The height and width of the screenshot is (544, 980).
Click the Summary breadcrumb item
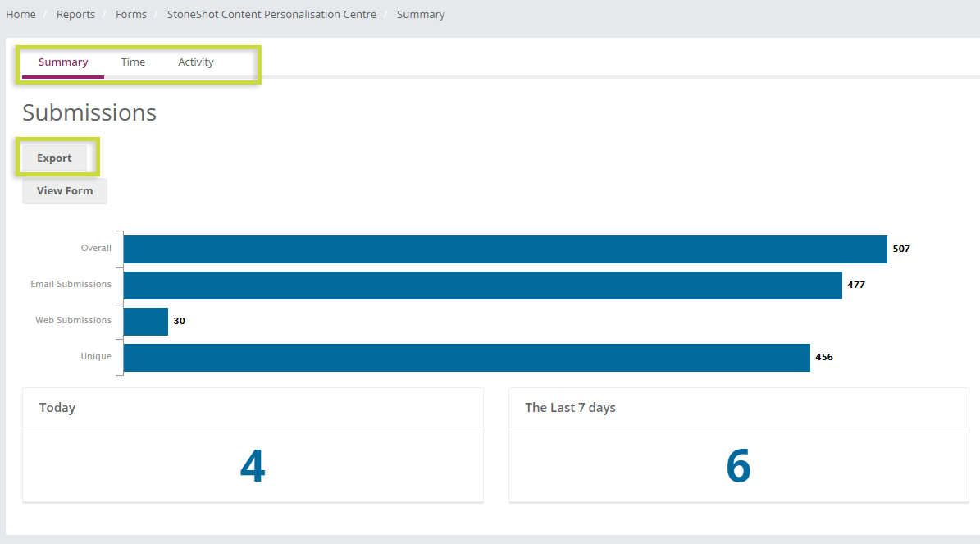tap(421, 15)
